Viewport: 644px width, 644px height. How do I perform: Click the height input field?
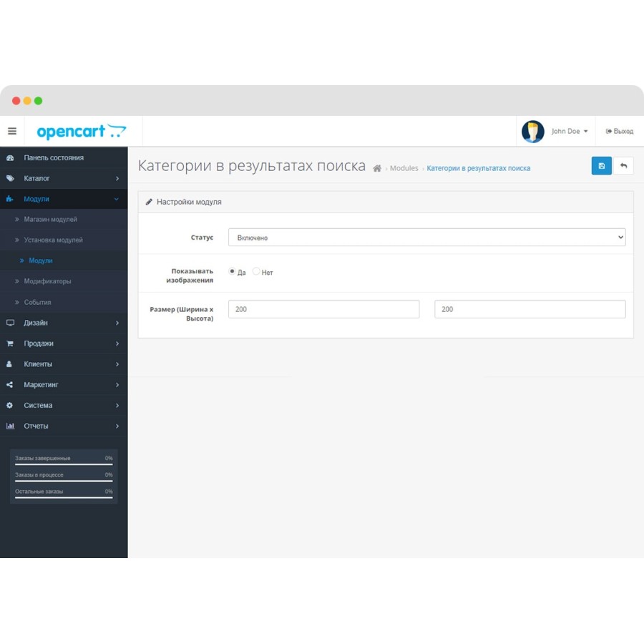point(530,309)
